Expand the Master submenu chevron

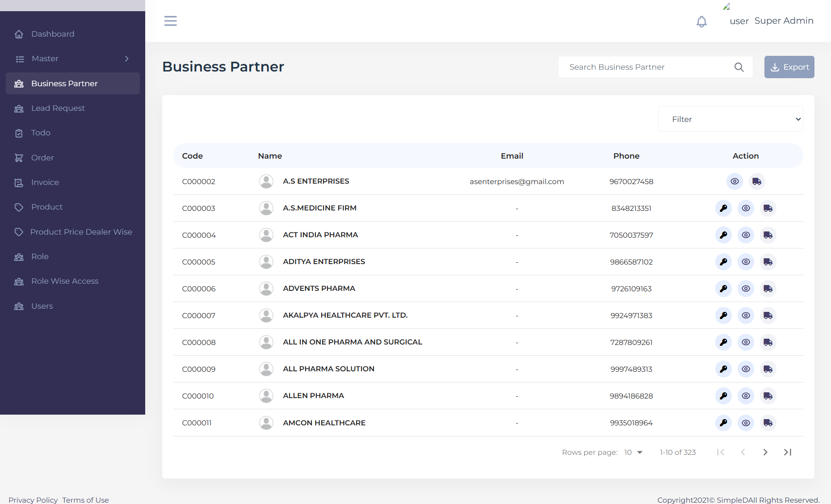pos(127,59)
